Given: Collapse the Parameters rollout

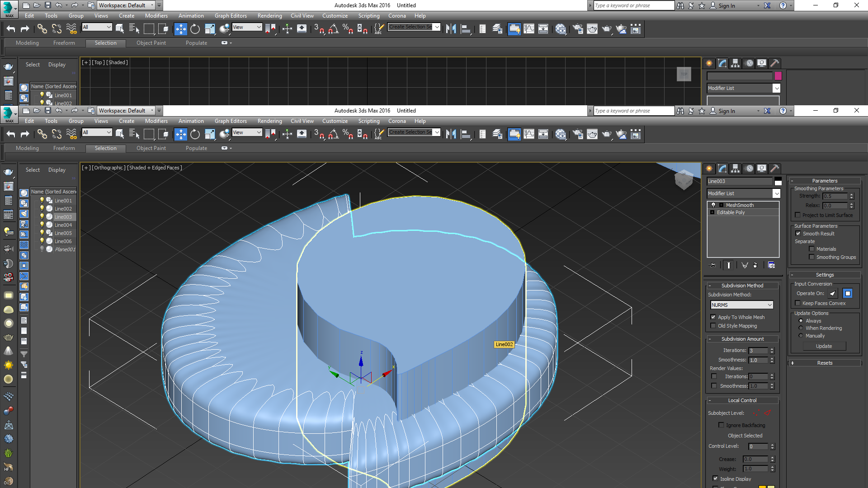Looking at the screenshot, I should (x=825, y=181).
